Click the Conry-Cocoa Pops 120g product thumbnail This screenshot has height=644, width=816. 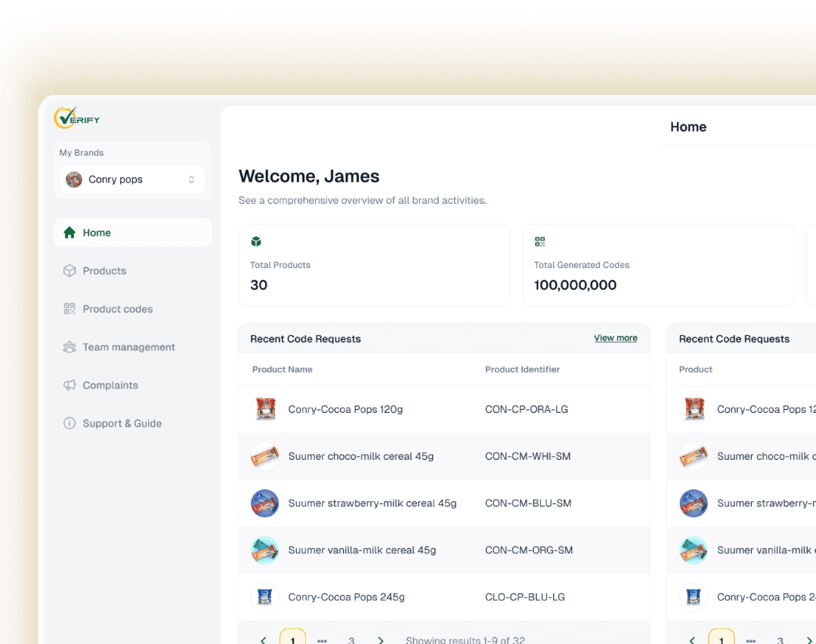coord(264,409)
